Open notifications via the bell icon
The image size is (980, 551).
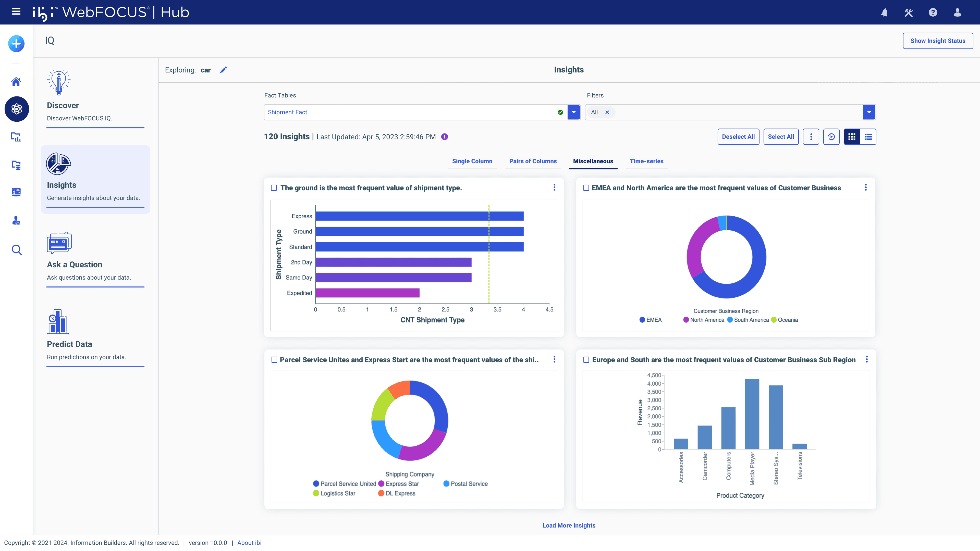[x=884, y=12]
